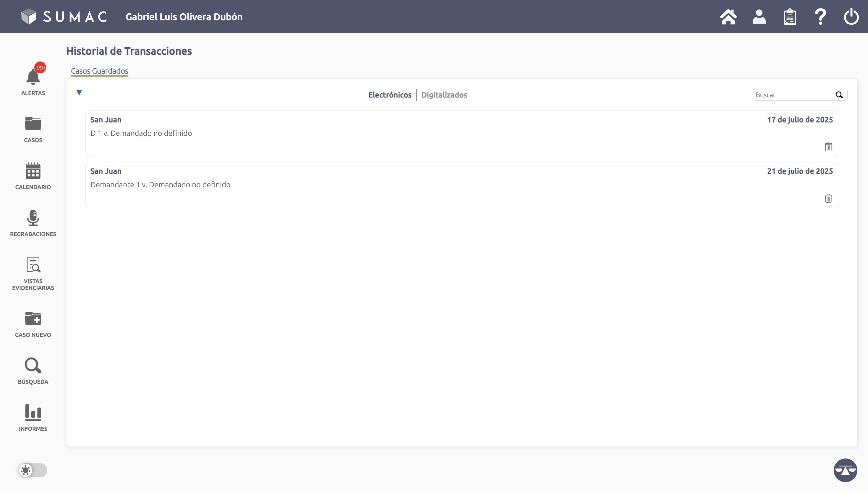This screenshot has width=868, height=491.
Task: Switch to the Digitalizados tab
Action: click(444, 95)
